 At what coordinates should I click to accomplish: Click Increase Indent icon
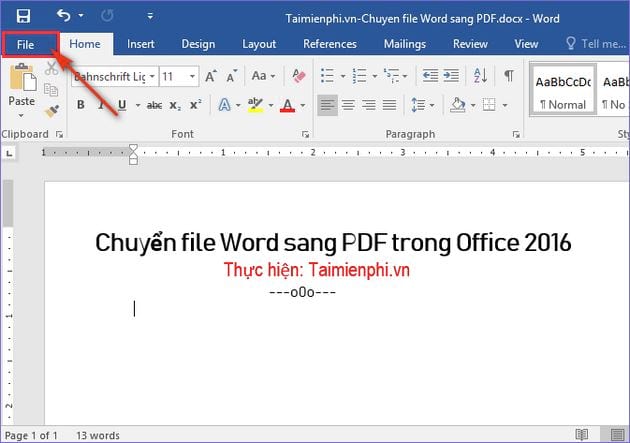click(x=451, y=76)
